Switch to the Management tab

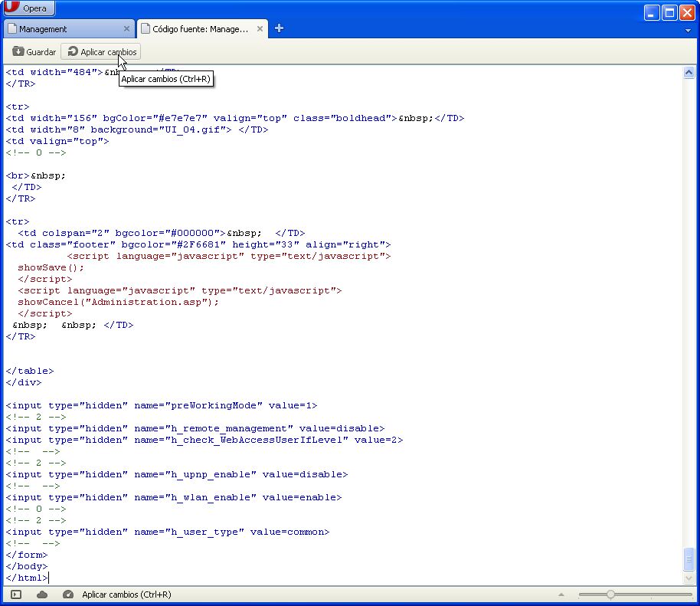(68, 29)
